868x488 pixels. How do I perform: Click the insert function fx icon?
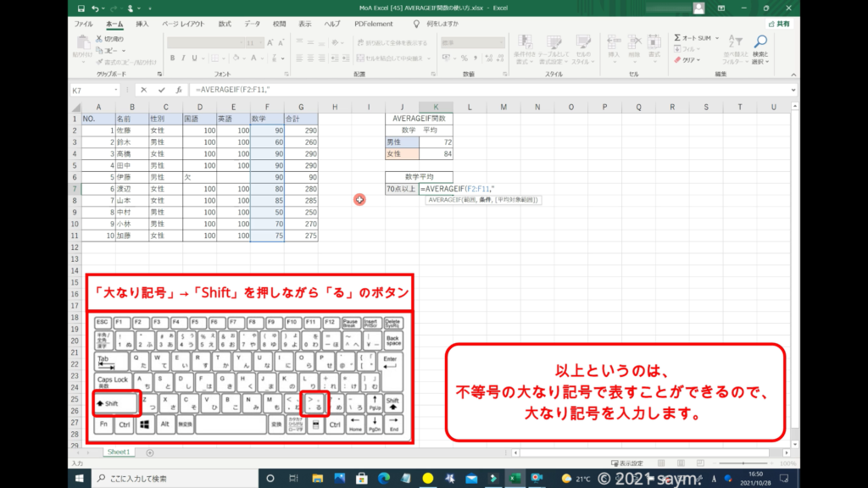tap(179, 90)
